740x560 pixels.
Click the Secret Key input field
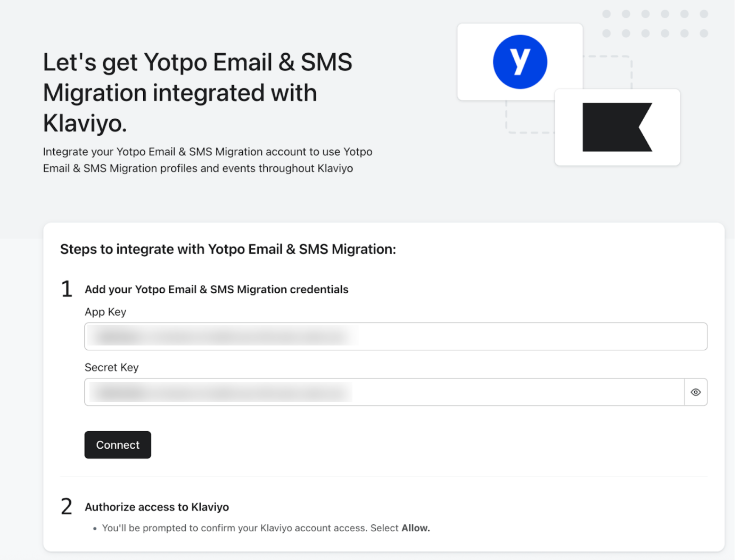[x=384, y=392]
